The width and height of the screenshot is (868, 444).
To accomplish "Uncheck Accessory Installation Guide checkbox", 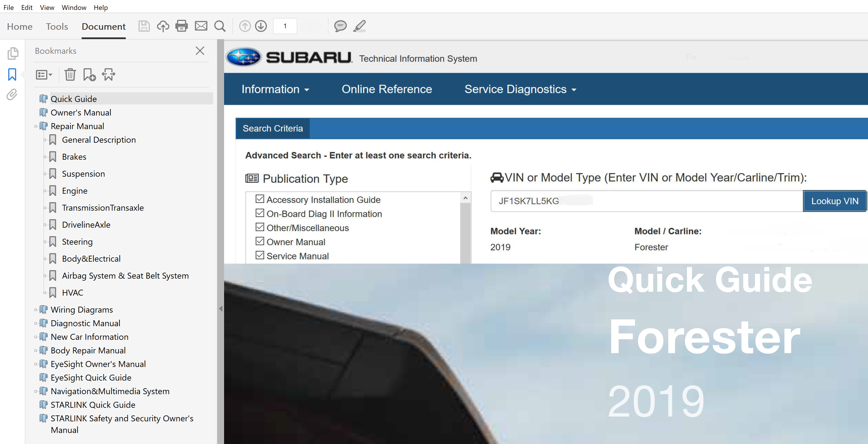I will pos(259,199).
